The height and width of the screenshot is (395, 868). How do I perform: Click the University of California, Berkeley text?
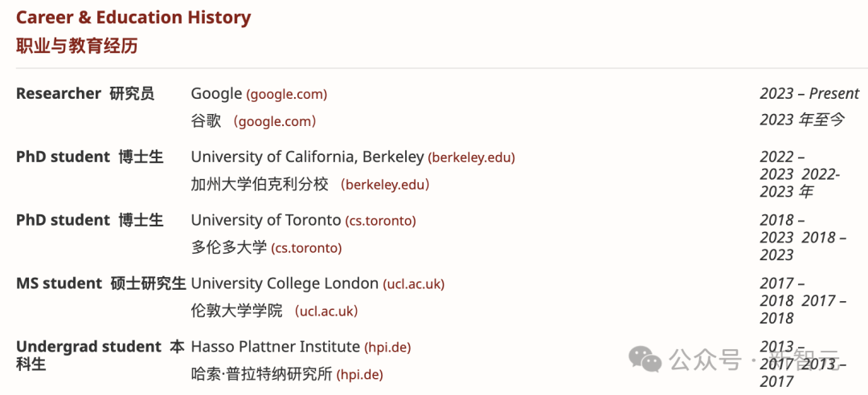point(306,157)
